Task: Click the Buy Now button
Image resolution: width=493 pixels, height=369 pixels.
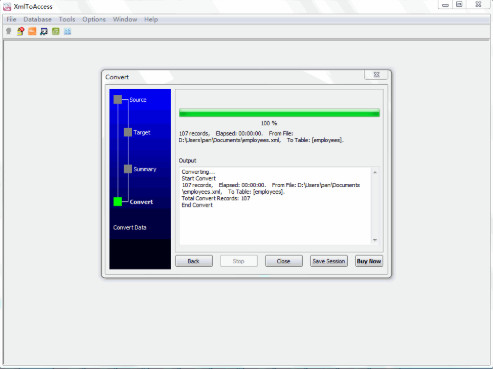Action: 369,261
